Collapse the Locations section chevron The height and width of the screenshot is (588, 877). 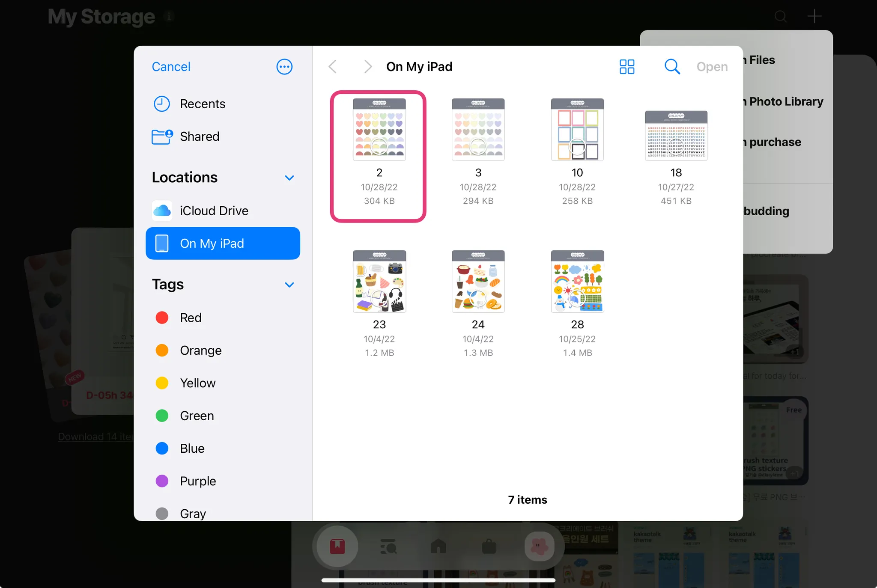pyautogui.click(x=289, y=178)
